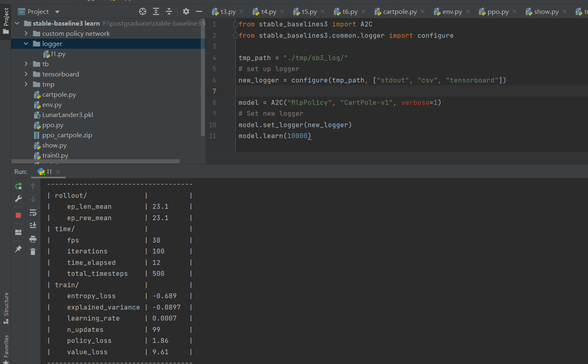
Task: Collapse the logger folder
Action: click(26, 43)
